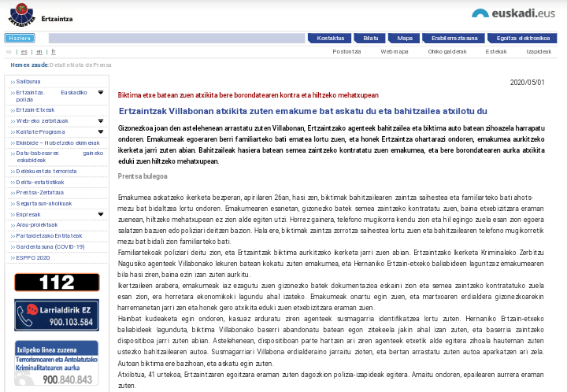The height and width of the screenshot is (392, 567).
Task: Open the Postontzia link
Action: (346, 52)
